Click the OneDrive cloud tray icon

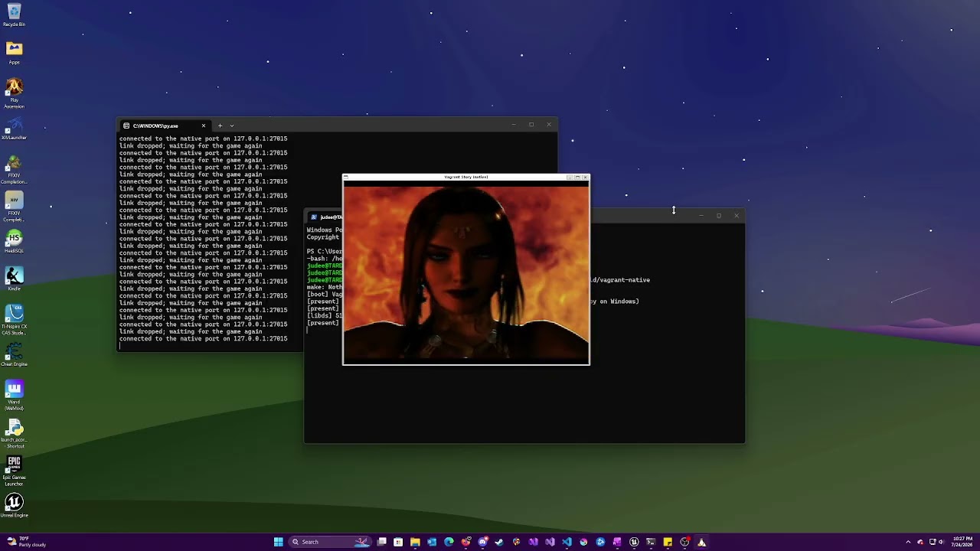[920, 542]
